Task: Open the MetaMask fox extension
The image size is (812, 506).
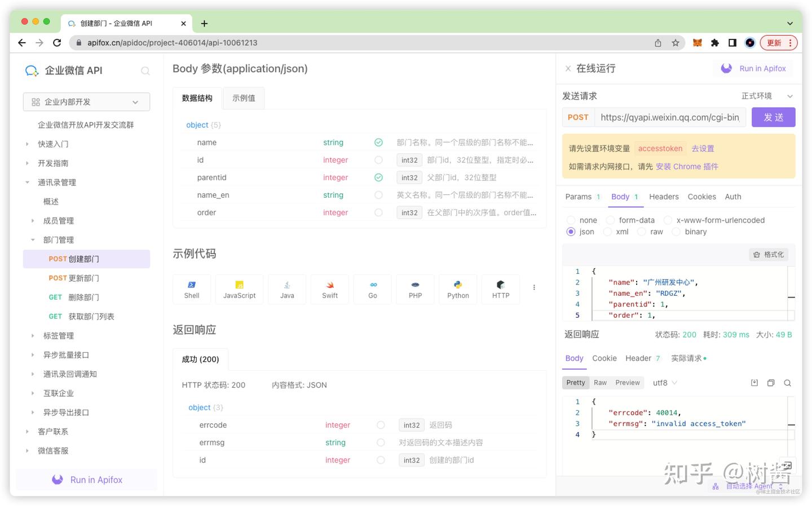Action: coord(698,43)
